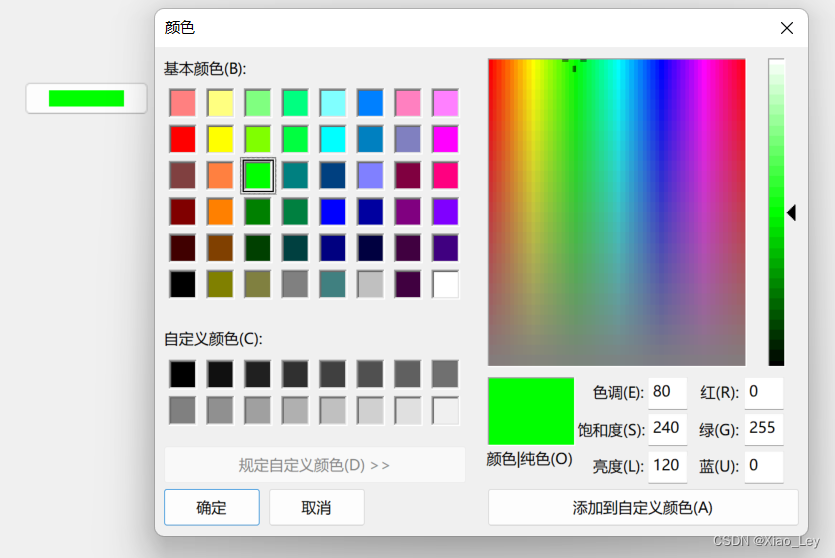
Task: Select the violet swatch in fourth row
Action: 445,211
